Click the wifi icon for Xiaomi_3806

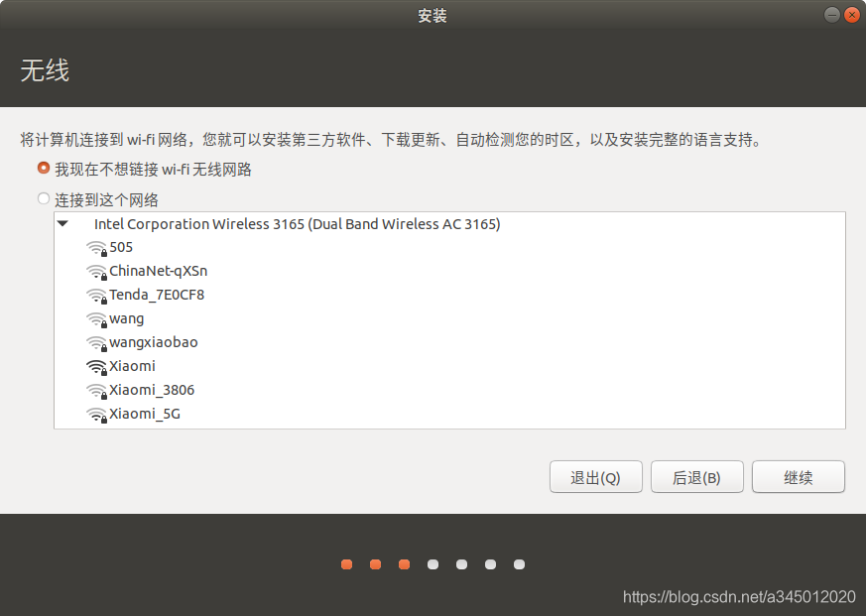[x=96, y=391]
